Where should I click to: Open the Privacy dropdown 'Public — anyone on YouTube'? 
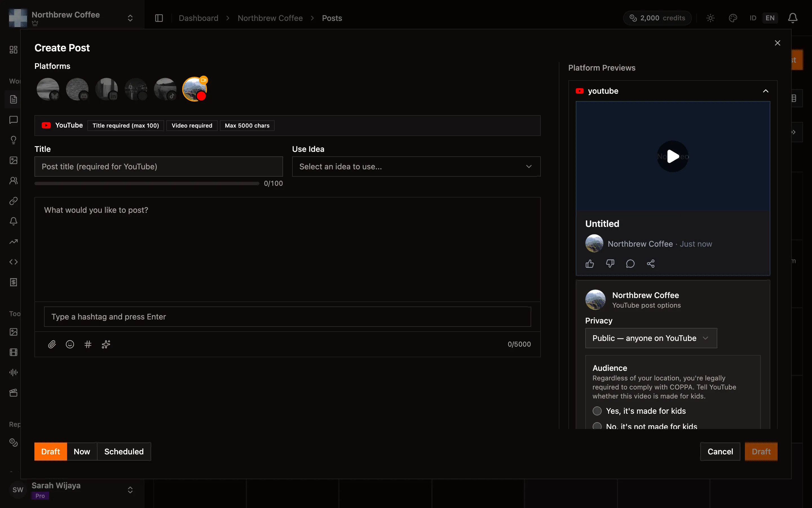click(x=651, y=338)
